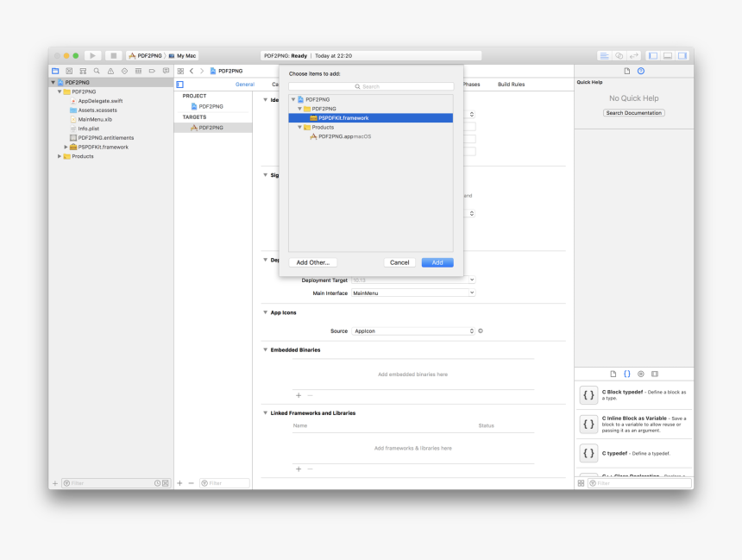
Task: Toggle the right utilities panel visibility
Action: tap(682, 55)
